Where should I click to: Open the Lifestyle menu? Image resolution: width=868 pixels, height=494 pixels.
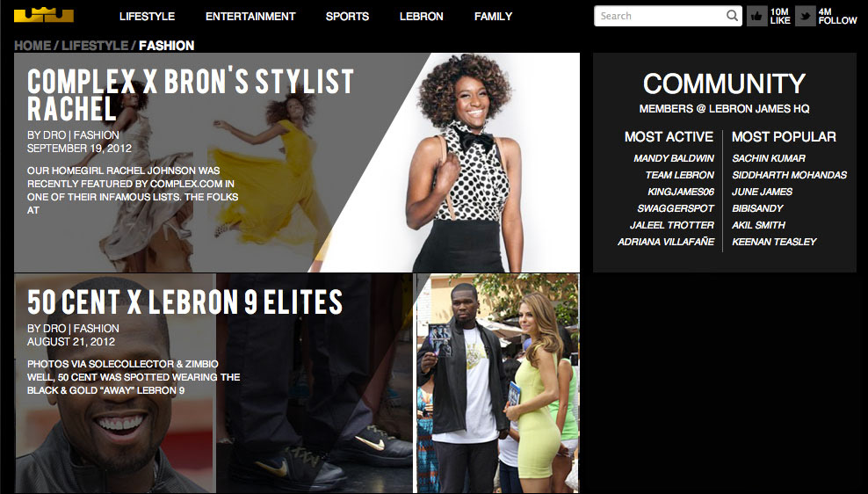(x=148, y=17)
